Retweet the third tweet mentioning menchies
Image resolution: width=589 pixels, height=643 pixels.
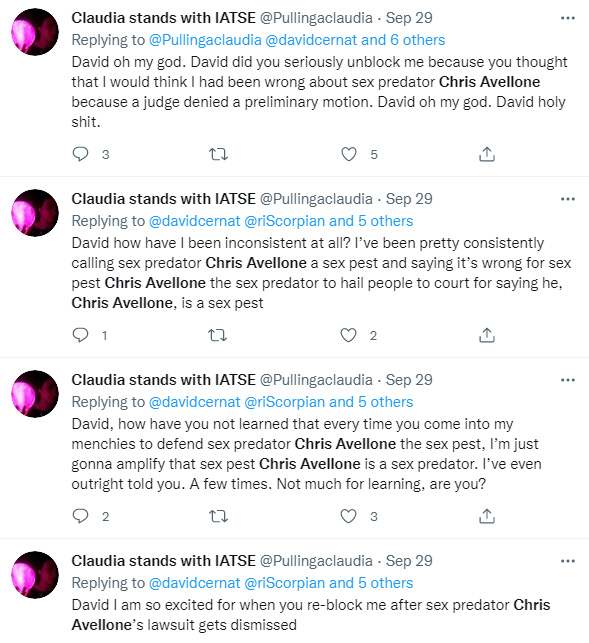pos(218,516)
